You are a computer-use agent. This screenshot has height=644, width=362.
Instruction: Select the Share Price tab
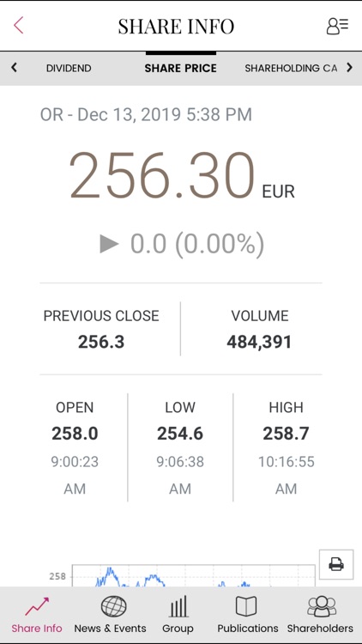coord(181,68)
